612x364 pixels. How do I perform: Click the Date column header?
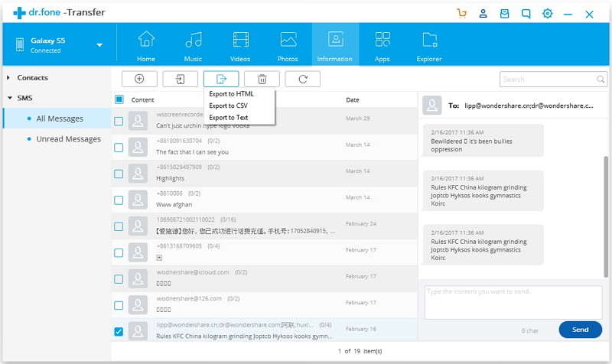[353, 100]
